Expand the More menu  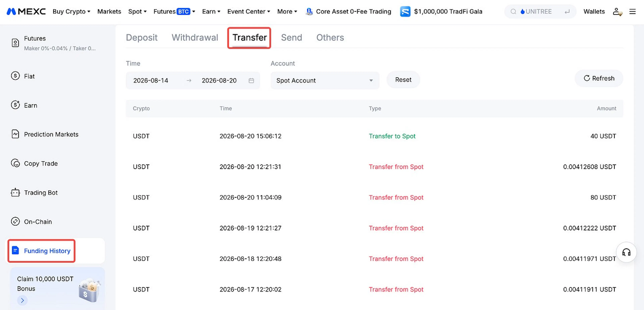click(x=287, y=12)
